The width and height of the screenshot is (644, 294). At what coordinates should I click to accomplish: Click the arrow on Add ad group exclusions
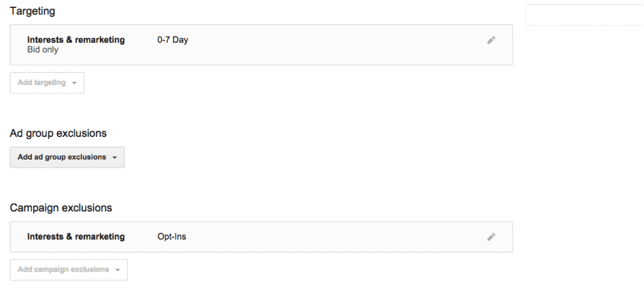point(114,157)
